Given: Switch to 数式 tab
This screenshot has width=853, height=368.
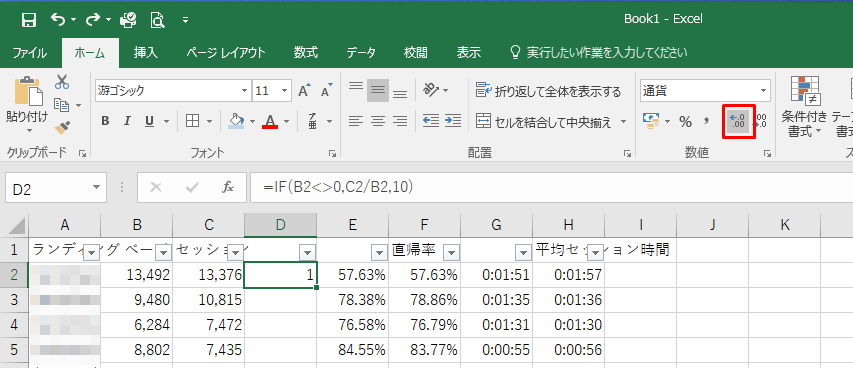Looking at the screenshot, I should point(306,53).
